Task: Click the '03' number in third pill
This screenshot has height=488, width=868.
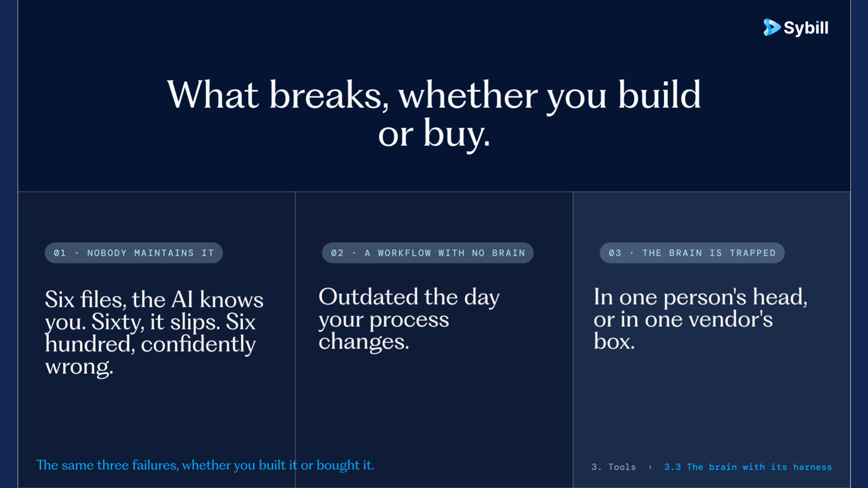Action: click(x=615, y=253)
